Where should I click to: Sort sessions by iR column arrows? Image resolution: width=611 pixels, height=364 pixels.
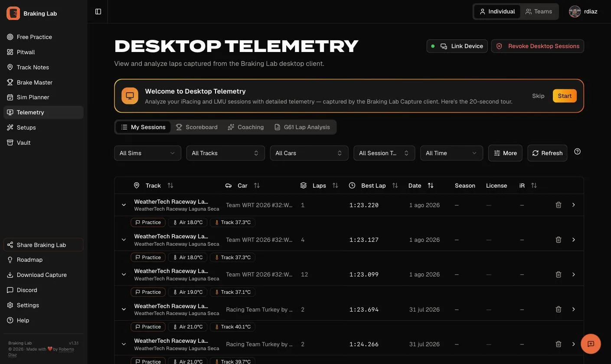(534, 185)
